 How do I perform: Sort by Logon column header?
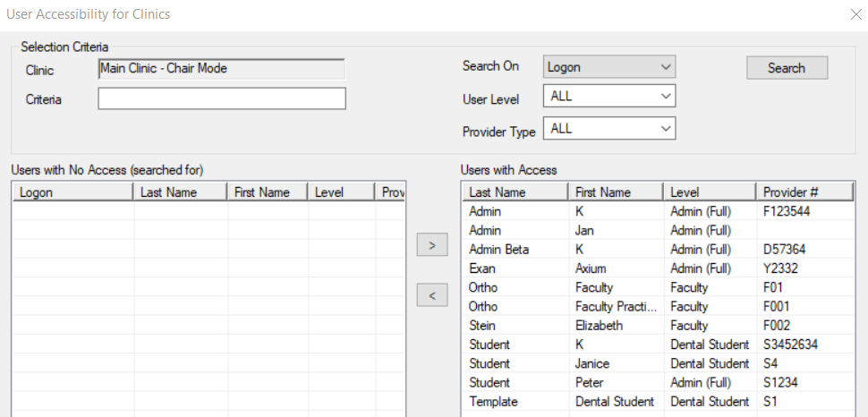(73, 192)
